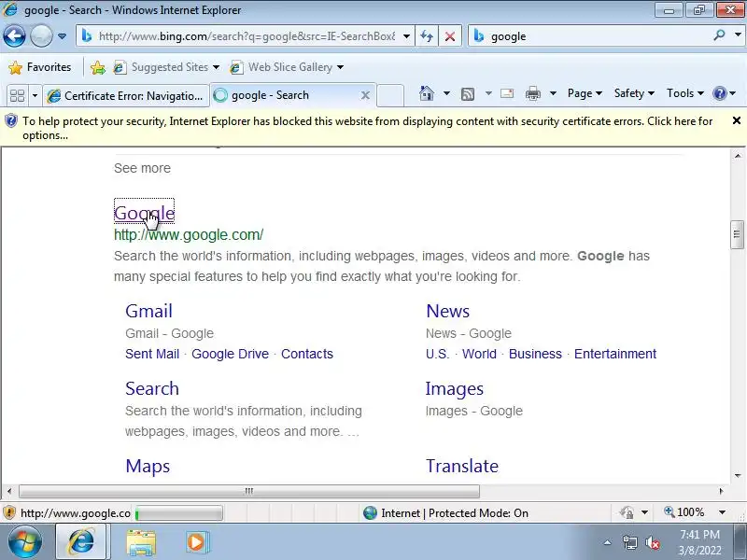Expand the Home button dropdown
This screenshot has width=747, height=560.
(x=446, y=93)
